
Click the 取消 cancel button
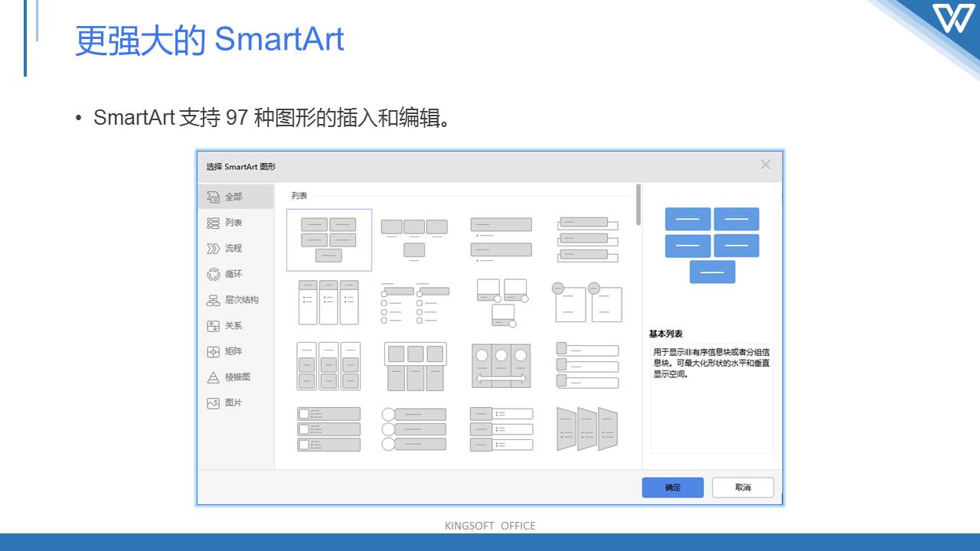click(743, 487)
